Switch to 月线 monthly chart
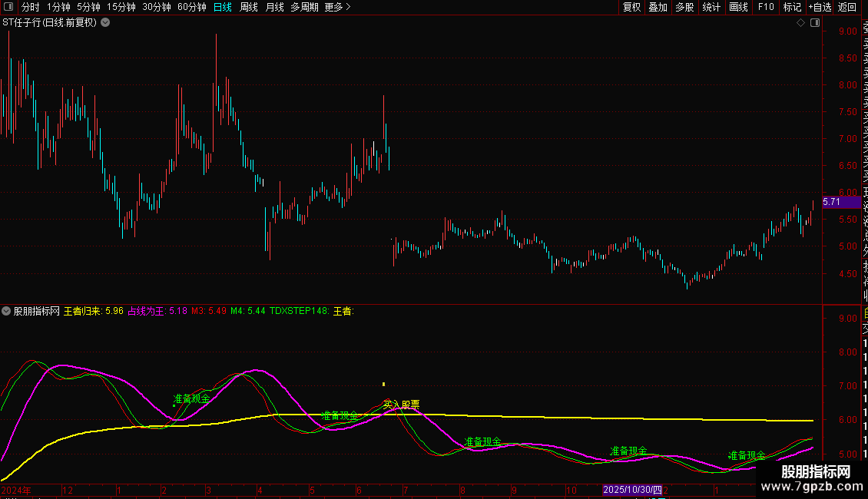868x499 pixels. [274, 7]
